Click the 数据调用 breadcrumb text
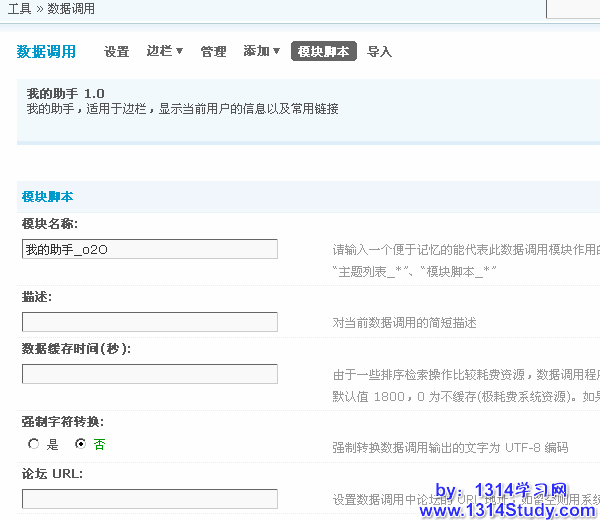The width and height of the screenshot is (600, 520). [71, 8]
